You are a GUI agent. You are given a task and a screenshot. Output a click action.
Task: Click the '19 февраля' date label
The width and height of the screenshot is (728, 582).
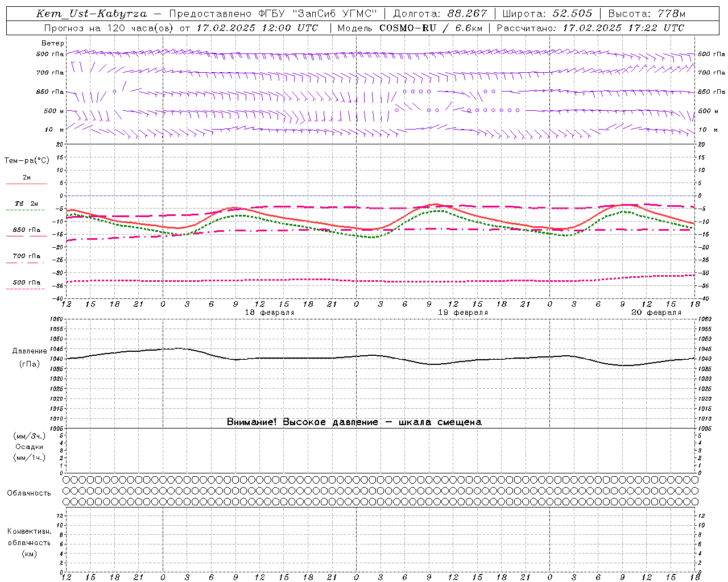coord(463,313)
